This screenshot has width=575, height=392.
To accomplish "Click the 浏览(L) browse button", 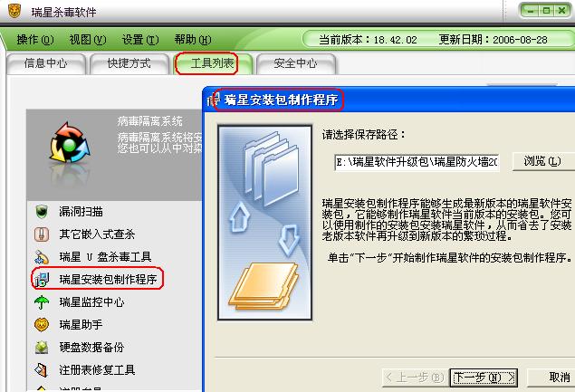I will [x=542, y=161].
